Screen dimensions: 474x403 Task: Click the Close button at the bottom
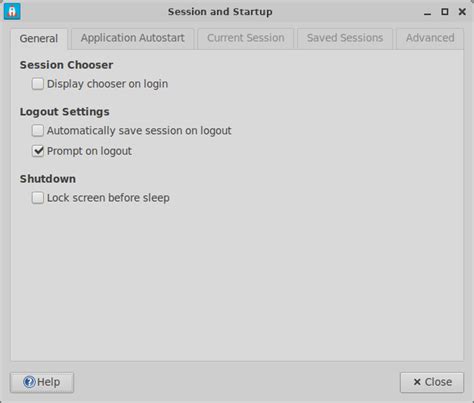coord(432,382)
